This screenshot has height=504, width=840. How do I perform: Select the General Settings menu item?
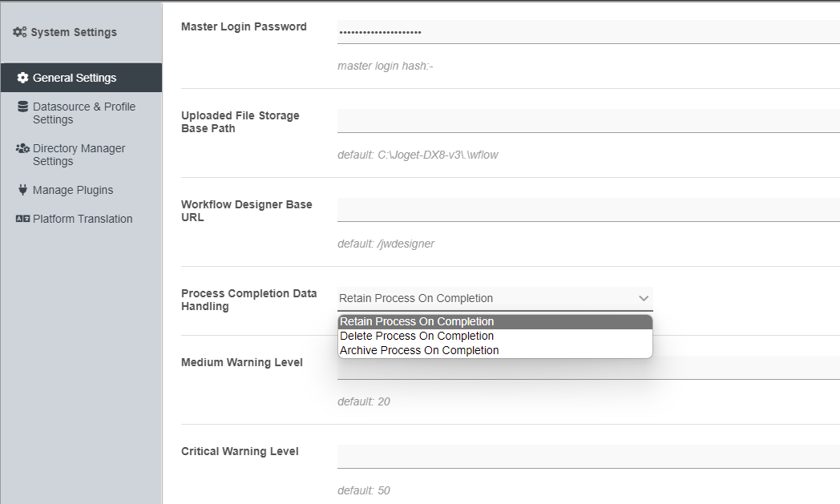(75, 78)
